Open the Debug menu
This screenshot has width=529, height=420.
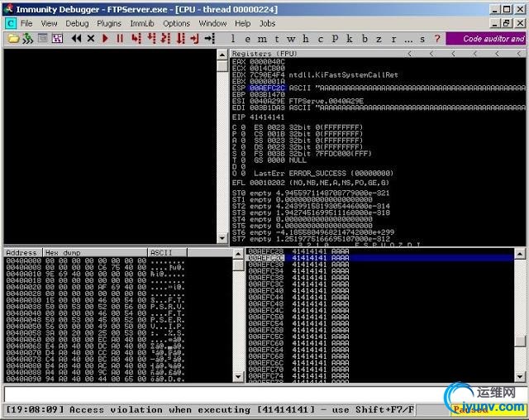point(77,23)
